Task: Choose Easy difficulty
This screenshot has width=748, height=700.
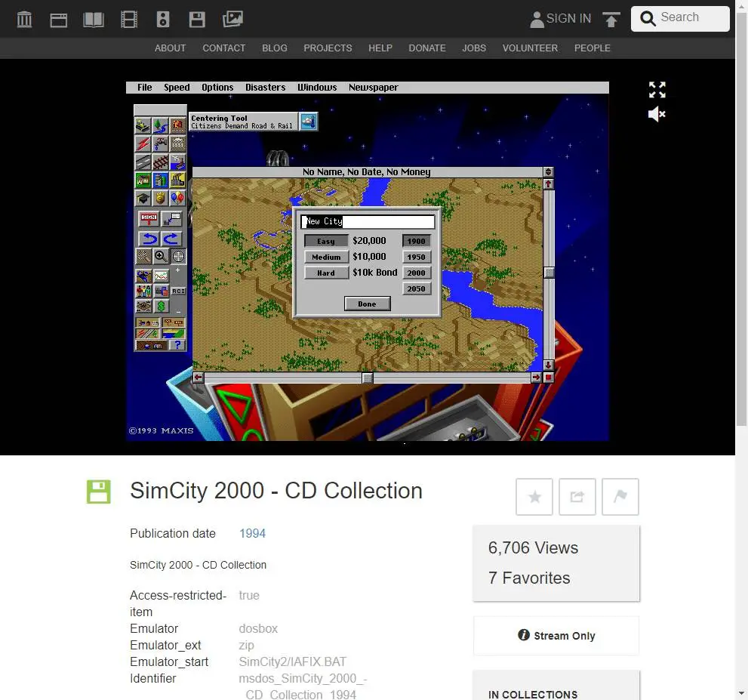Action: pos(326,241)
